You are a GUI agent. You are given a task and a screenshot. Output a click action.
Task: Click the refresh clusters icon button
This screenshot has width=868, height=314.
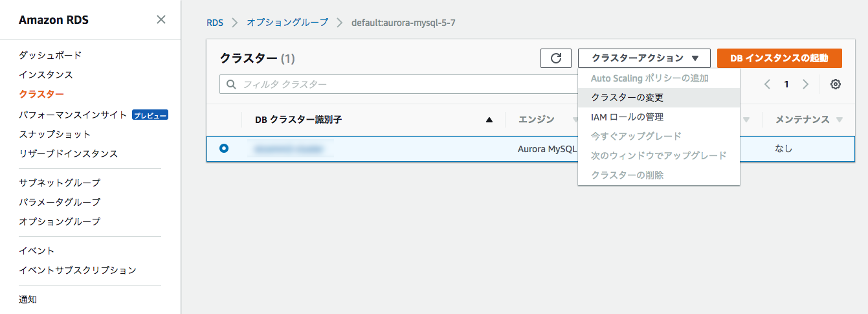point(556,58)
